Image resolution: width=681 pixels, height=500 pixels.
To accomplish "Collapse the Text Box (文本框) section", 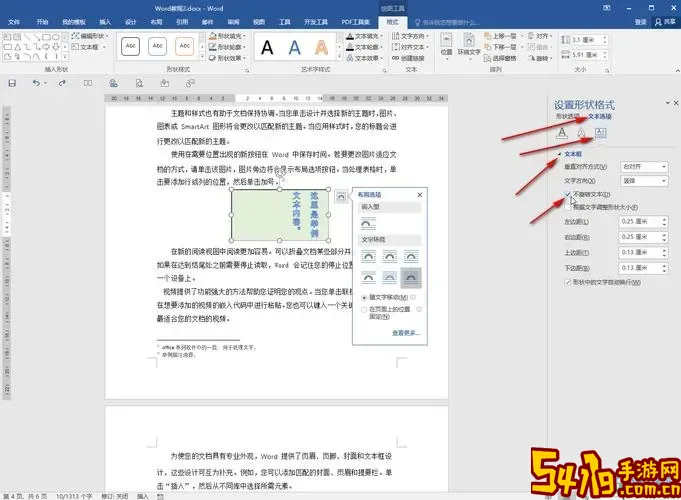I will 559,154.
